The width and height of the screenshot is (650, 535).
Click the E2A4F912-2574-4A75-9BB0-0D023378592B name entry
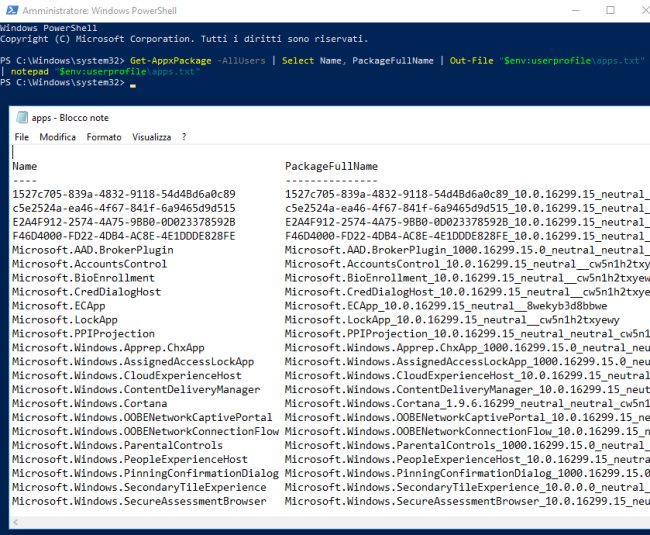pos(124,222)
